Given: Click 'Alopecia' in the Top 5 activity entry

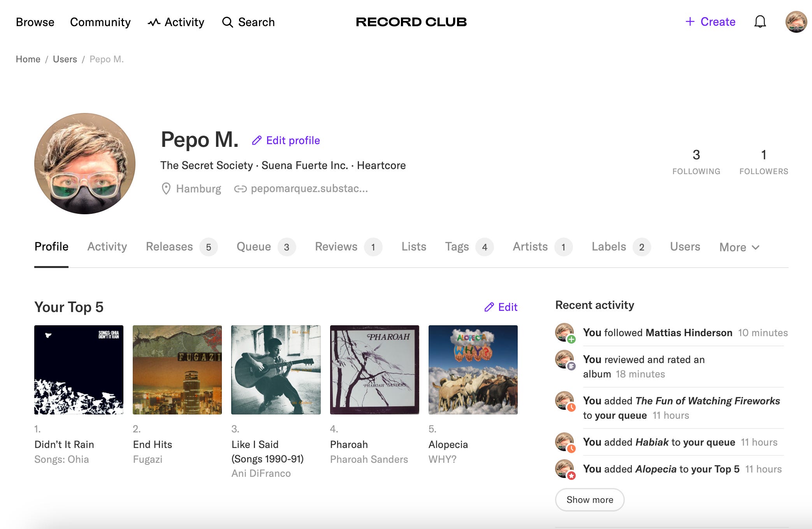Looking at the screenshot, I should point(656,469).
